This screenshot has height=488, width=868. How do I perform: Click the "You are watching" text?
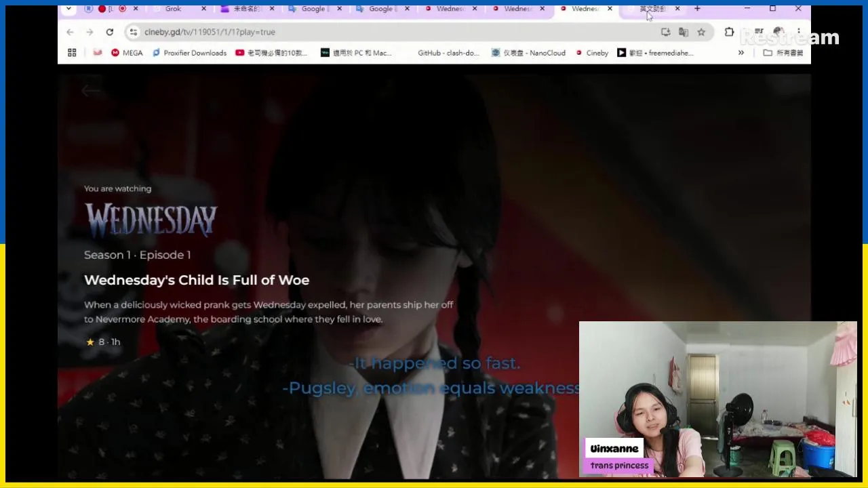click(x=117, y=188)
